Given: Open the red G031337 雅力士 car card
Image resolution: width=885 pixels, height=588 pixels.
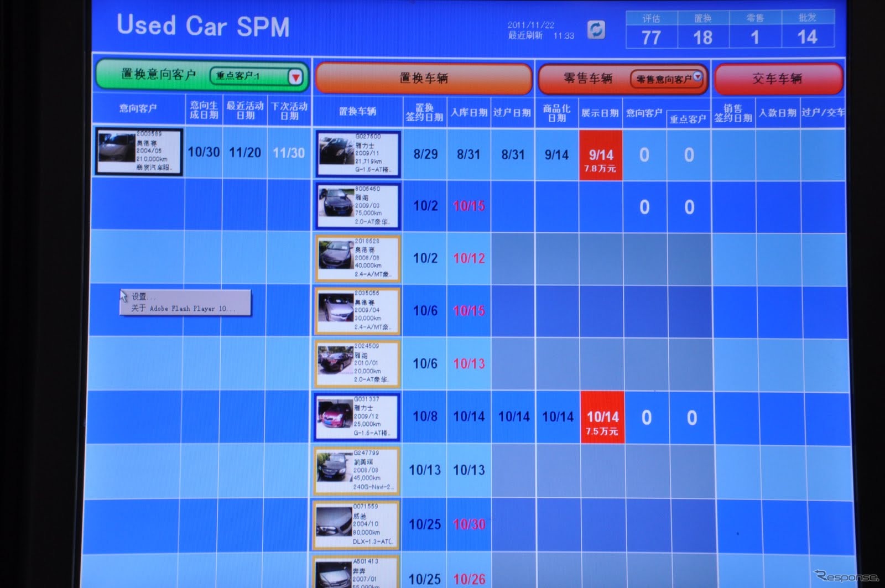Looking at the screenshot, I should 357,417.
